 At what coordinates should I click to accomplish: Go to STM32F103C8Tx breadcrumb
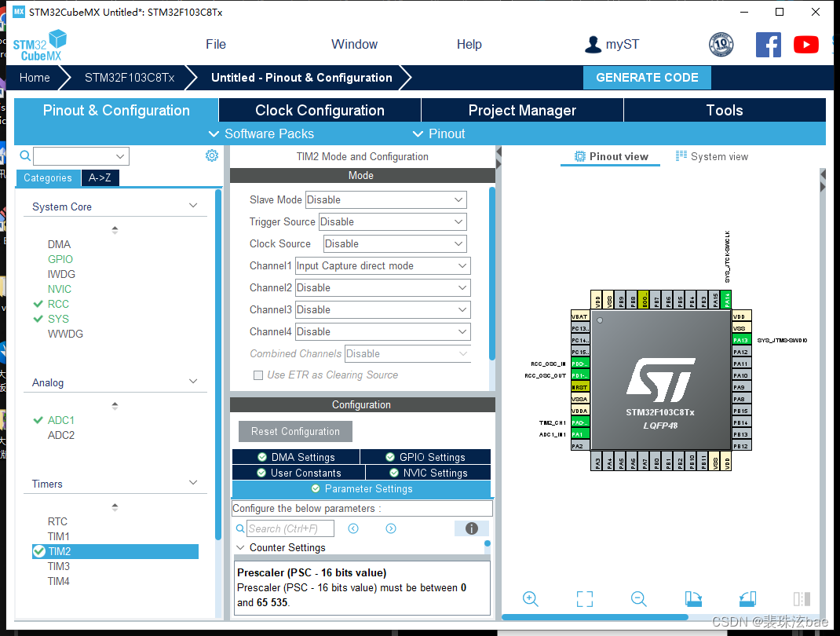(130, 78)
